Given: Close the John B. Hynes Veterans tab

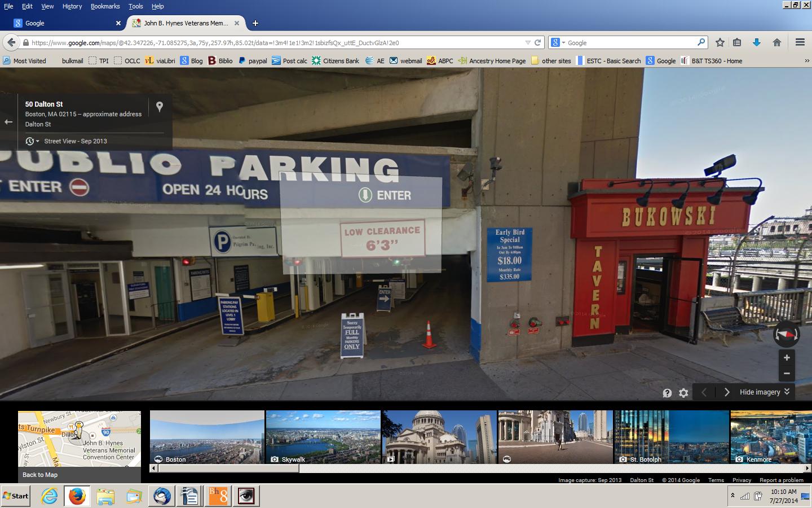Looking at the screenshot, I should 237,23.
